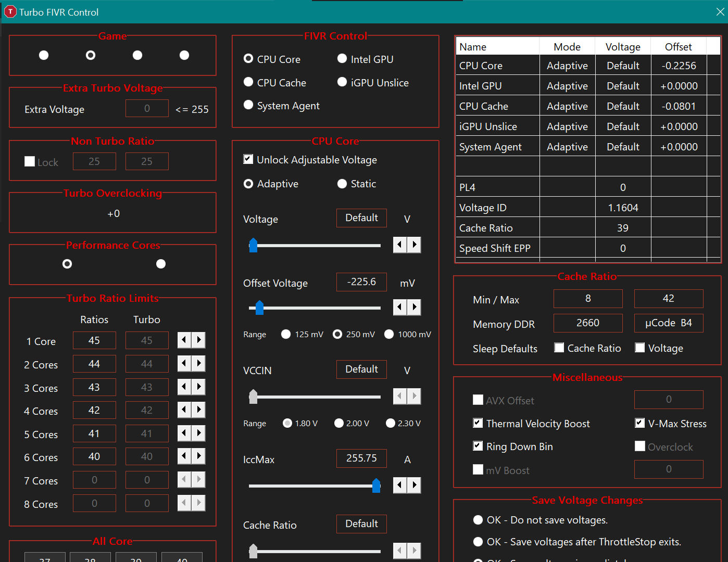Decrease the 1 Core turbo ratio arrow
This screenshot has width=728, height=562.
[x=184, y=340]
